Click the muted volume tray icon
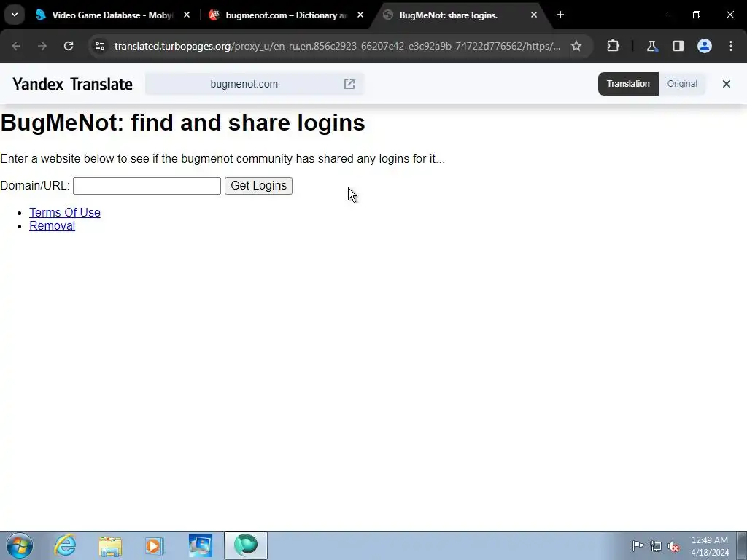The image size is (747, 560). 673,546
